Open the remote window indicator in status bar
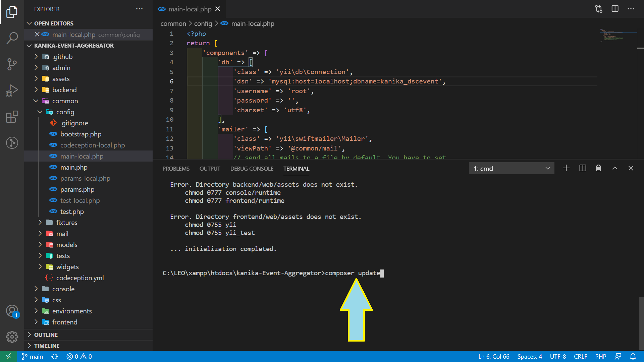The width and height of the screenshot is (644, 362). tap(9, 357)
